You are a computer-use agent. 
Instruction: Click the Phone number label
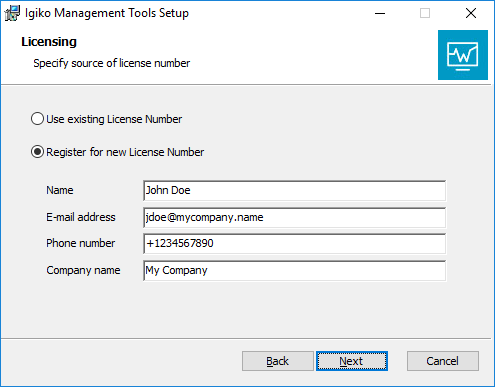(81, 243)
